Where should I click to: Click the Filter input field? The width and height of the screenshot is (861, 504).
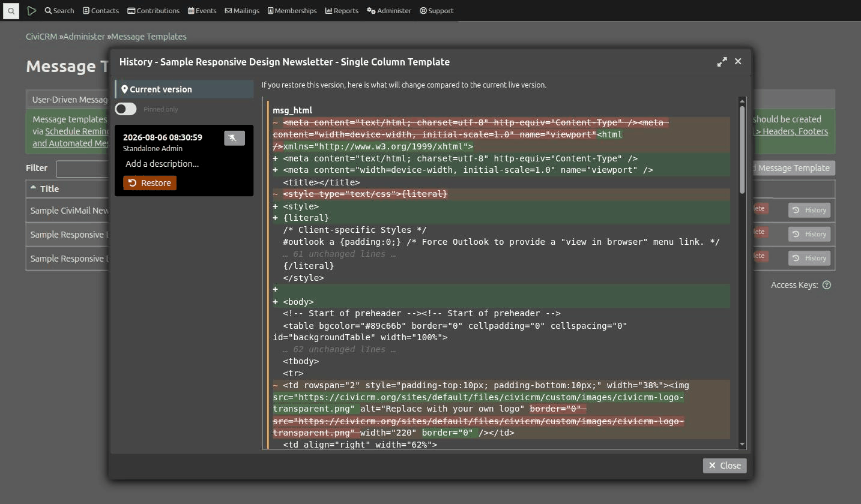[82, 169]
